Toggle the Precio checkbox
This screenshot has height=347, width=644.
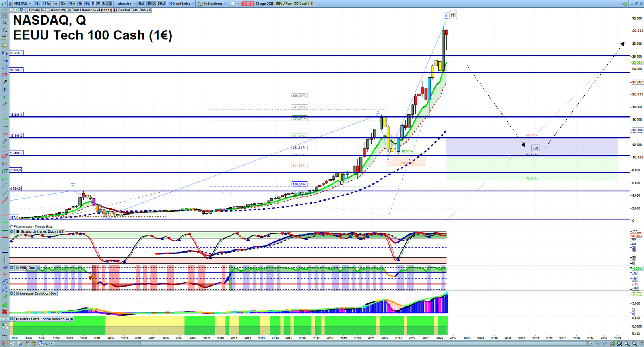pyautogui.click(x=27, y=10)
